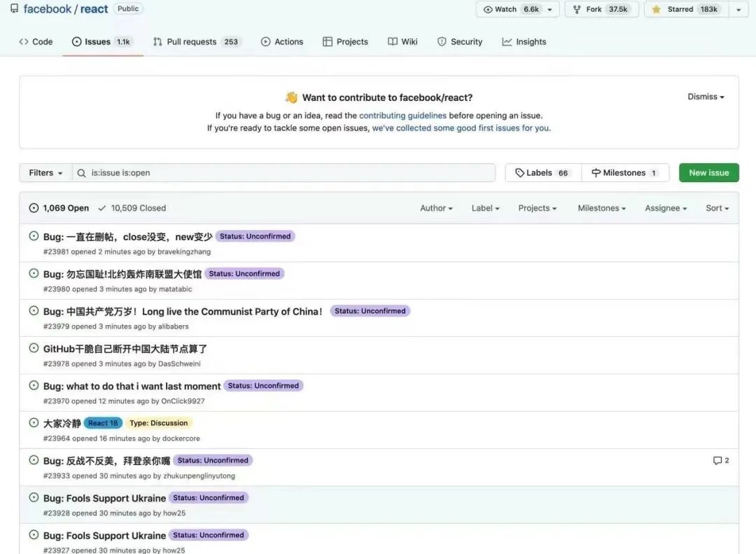Click the comment bubble icon on issue #23933
756x554 pixels.
pos(717,460)
